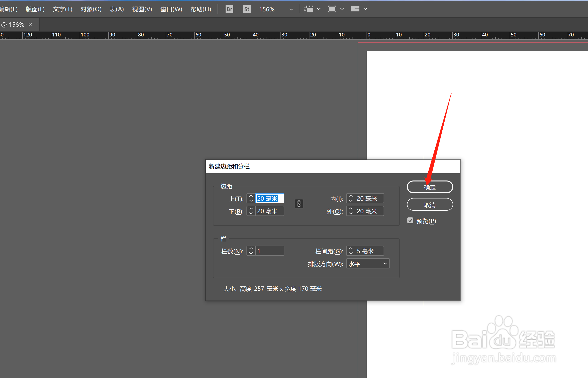Expand the arrange documents dropdown arrow
Viewport: 588px width, 378px height.
click(365, 9)
